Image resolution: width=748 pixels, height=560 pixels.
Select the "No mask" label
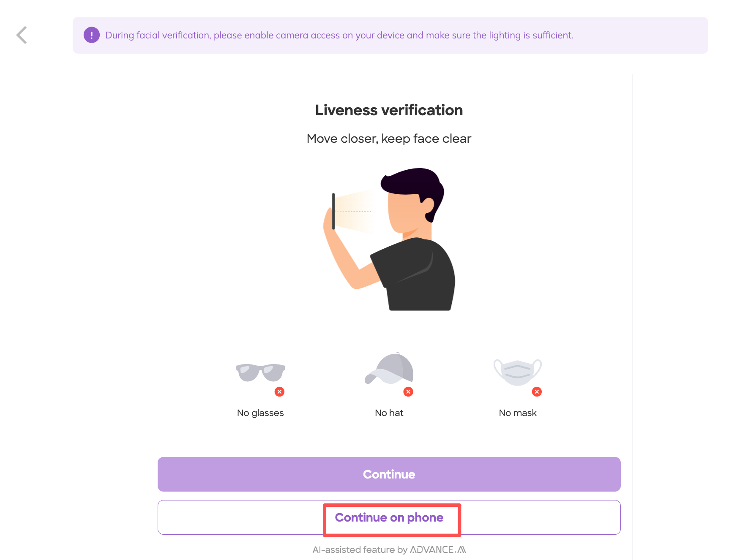(518, 413)
